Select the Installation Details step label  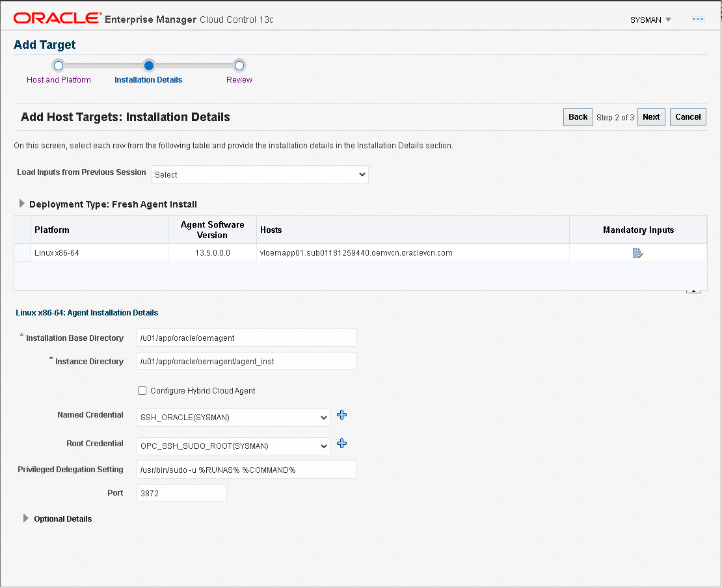[148, 79]
